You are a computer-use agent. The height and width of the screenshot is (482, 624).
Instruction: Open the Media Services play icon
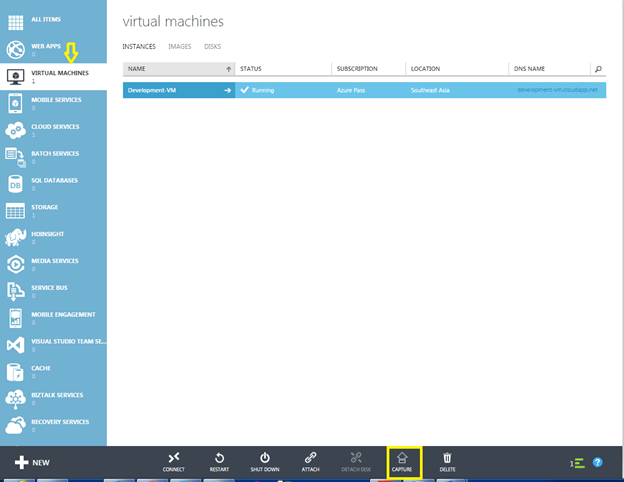pyautogui.click(x=16, y=264)
